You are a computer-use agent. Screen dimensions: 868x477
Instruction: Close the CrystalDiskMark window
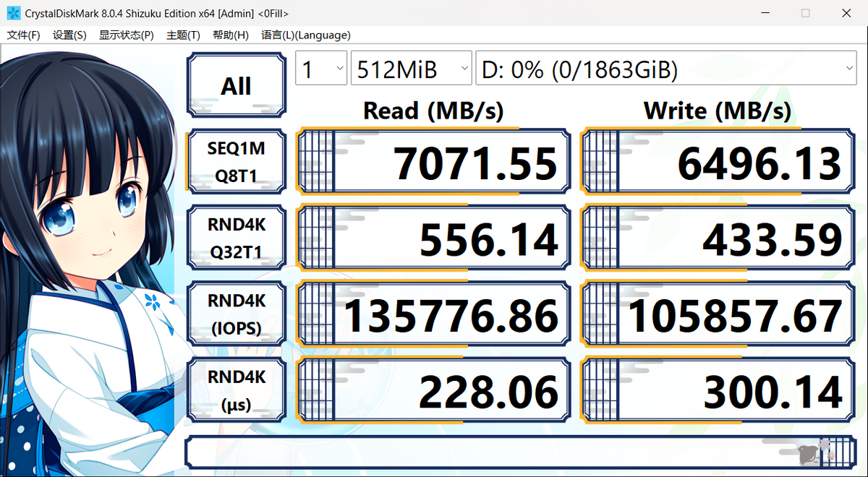point(846,13)
